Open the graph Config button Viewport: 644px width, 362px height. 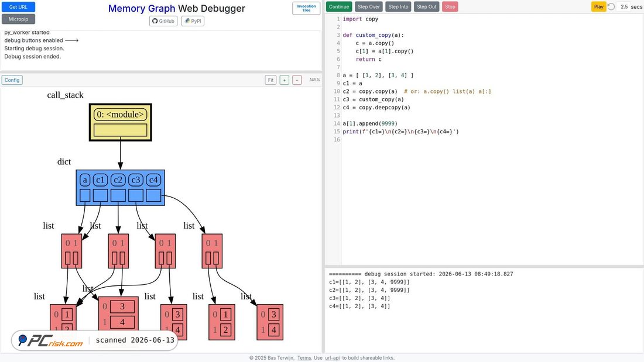tap(12, 80)
